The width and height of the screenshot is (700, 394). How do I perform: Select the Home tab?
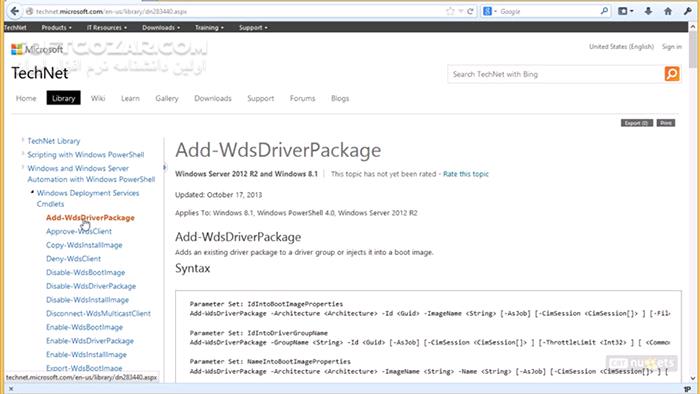pos(26,98)
